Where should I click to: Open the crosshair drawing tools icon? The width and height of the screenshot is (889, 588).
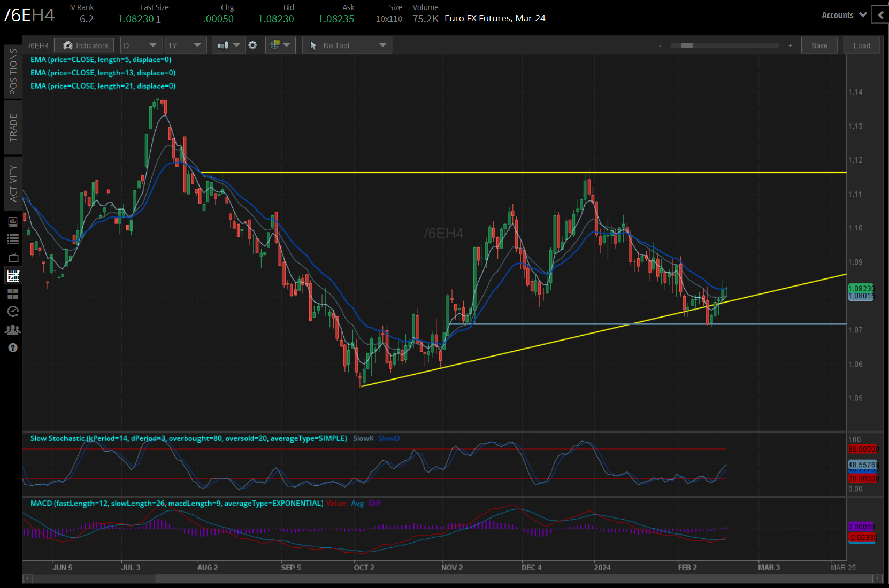pos(275,45)
